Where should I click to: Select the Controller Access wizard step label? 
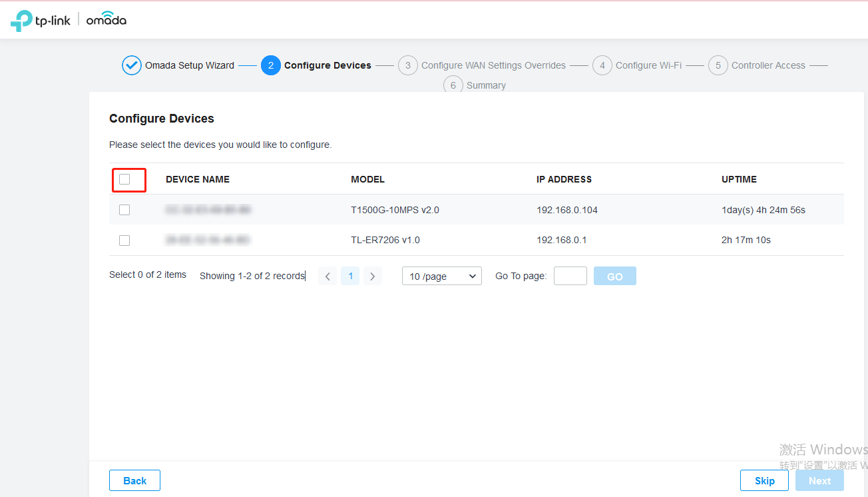(x=769, y=65)
